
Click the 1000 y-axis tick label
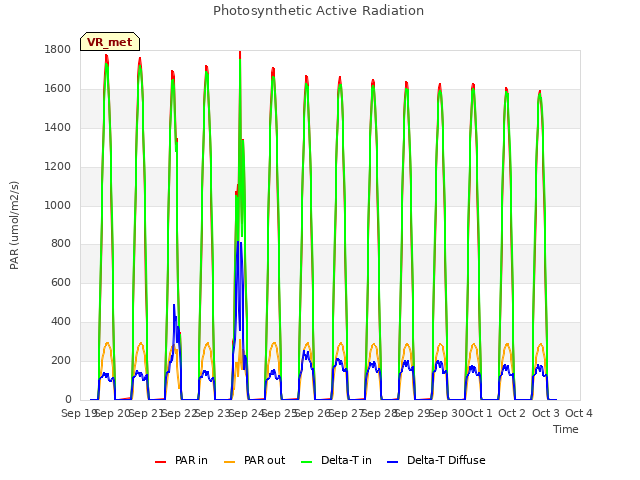58,205
